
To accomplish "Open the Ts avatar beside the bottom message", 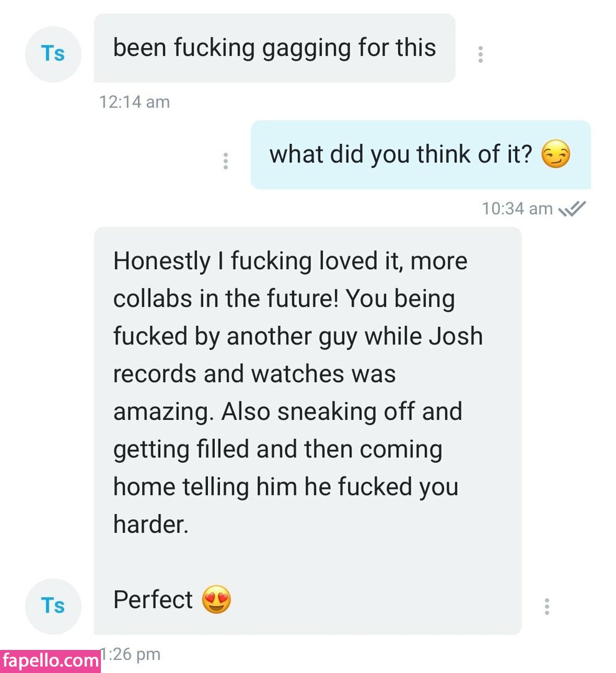I will pyautogui.click(x=53, y=606).
